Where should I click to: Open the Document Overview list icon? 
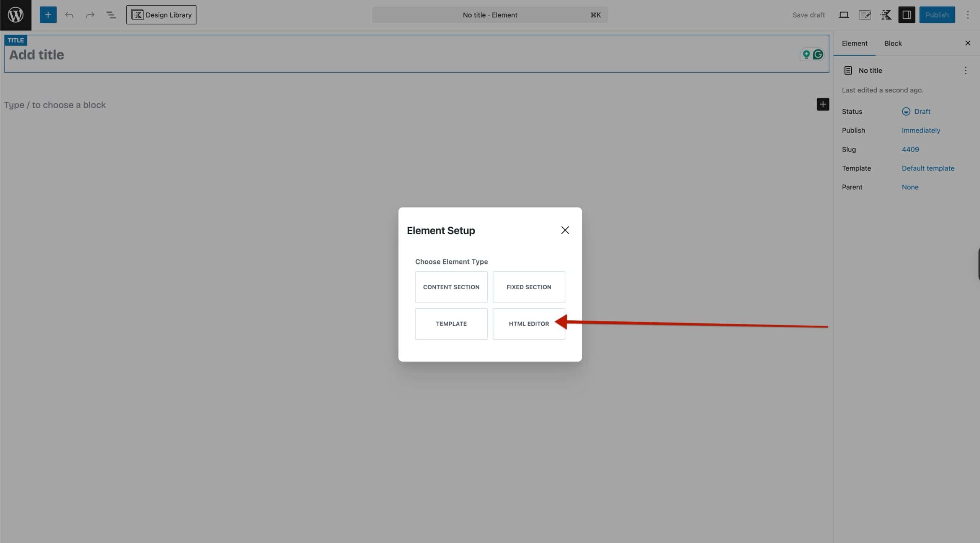point(111,15)
